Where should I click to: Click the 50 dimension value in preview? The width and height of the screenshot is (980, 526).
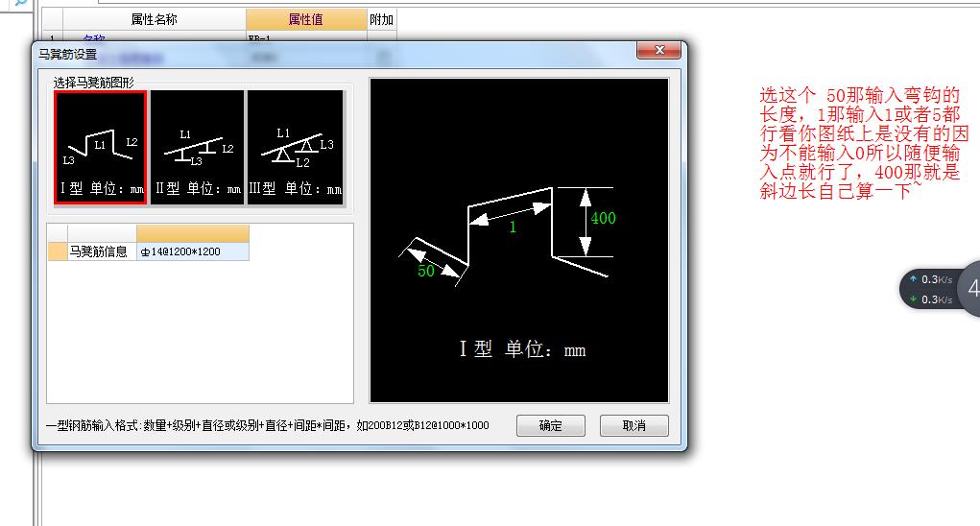coord(426,271)
